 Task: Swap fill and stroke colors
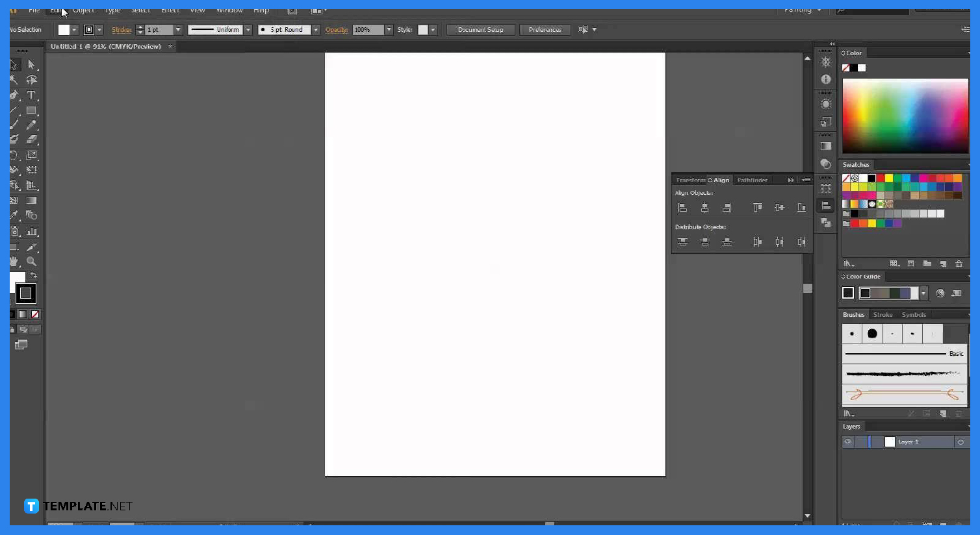(x=34, y=275)
